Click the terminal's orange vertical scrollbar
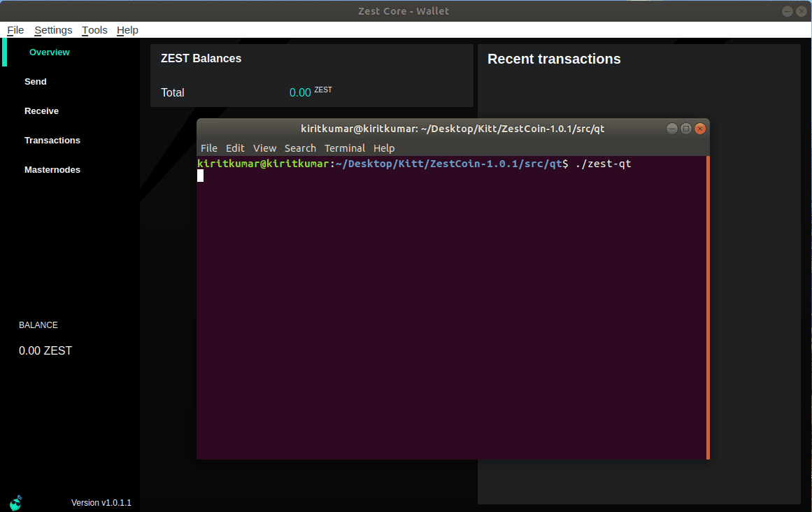812x512 pixels. (708, 308)
